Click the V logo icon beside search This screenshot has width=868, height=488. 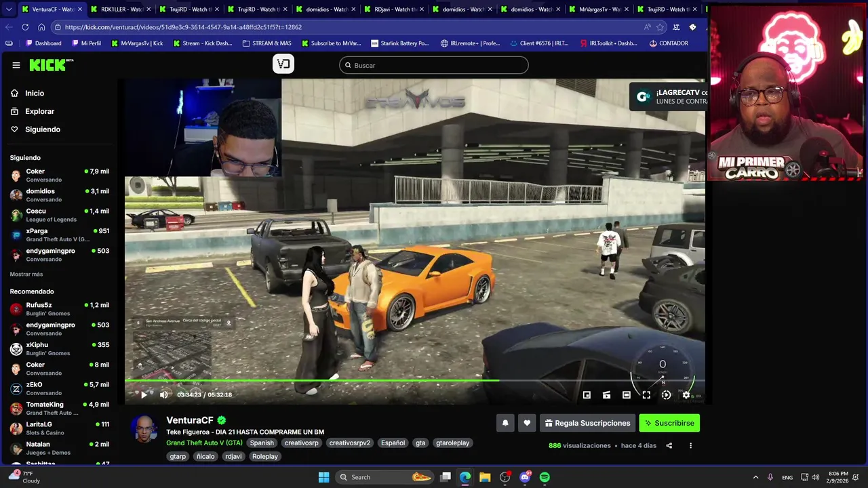point(283,64)
